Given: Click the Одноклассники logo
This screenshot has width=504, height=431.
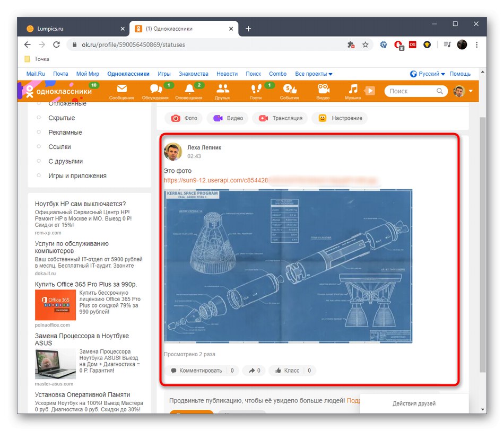Looking at the screenshot, I should tap(59, 91).
